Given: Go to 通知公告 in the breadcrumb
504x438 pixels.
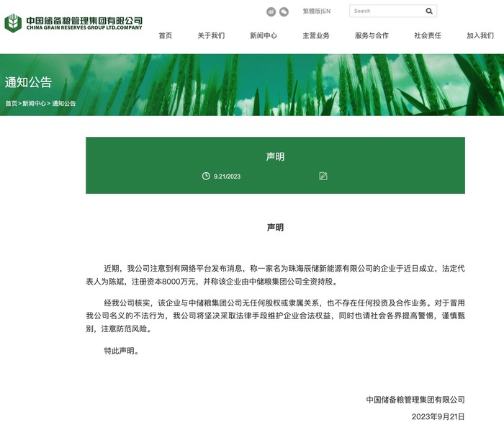Looking at the screenshot, I should pyautogui.click(x=63, y=103).
